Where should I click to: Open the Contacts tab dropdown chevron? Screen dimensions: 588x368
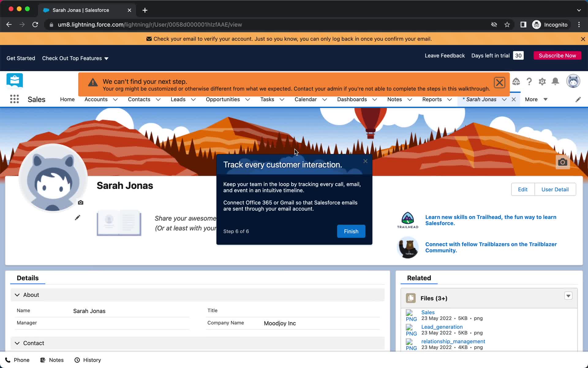pos(158,99)
